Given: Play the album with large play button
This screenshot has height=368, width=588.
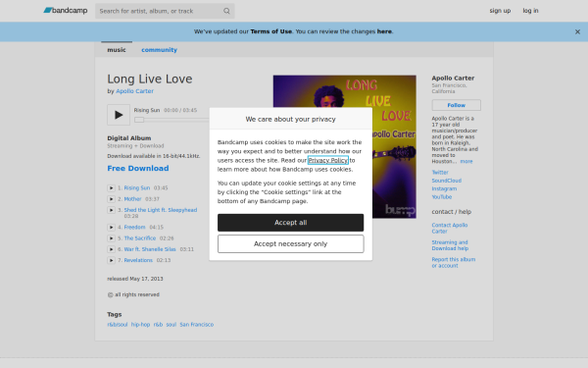Looking at the screenshot, I should (119, 115).
